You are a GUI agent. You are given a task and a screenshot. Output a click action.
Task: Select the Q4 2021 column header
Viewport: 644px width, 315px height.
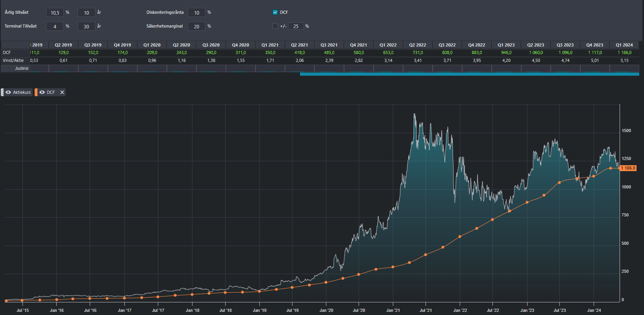[359, 45]
